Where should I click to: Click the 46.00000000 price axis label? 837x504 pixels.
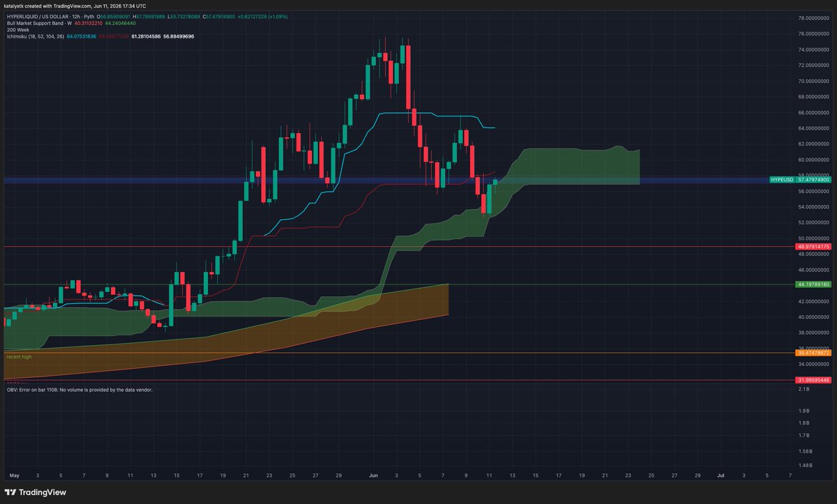[814, 270]
